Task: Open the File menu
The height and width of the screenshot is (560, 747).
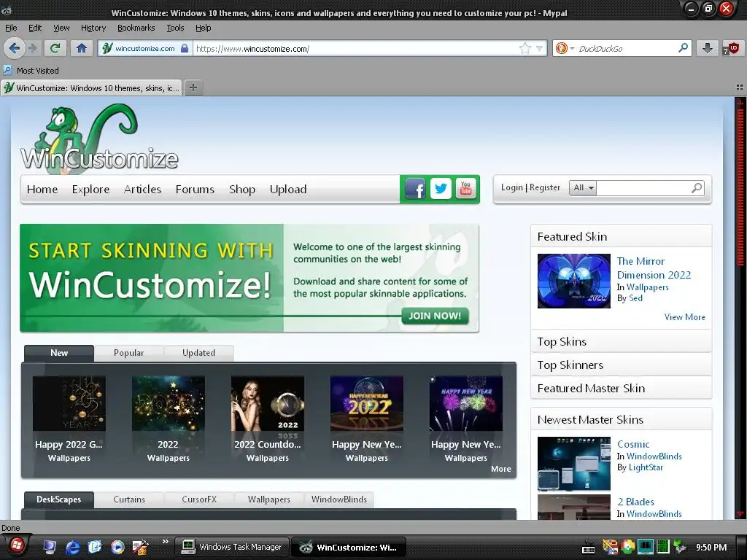Action: tap(11, 28)
